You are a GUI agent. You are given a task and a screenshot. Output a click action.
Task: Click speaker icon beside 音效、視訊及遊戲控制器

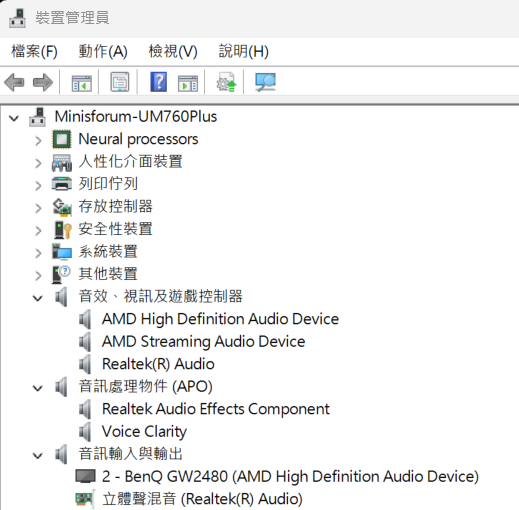coord(61,297)
